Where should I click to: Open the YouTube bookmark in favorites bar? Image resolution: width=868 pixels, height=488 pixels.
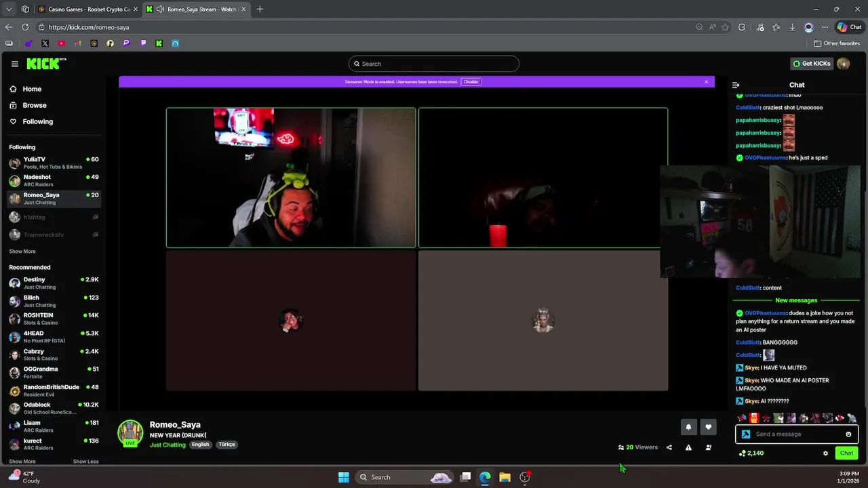(x=61, y=43)
